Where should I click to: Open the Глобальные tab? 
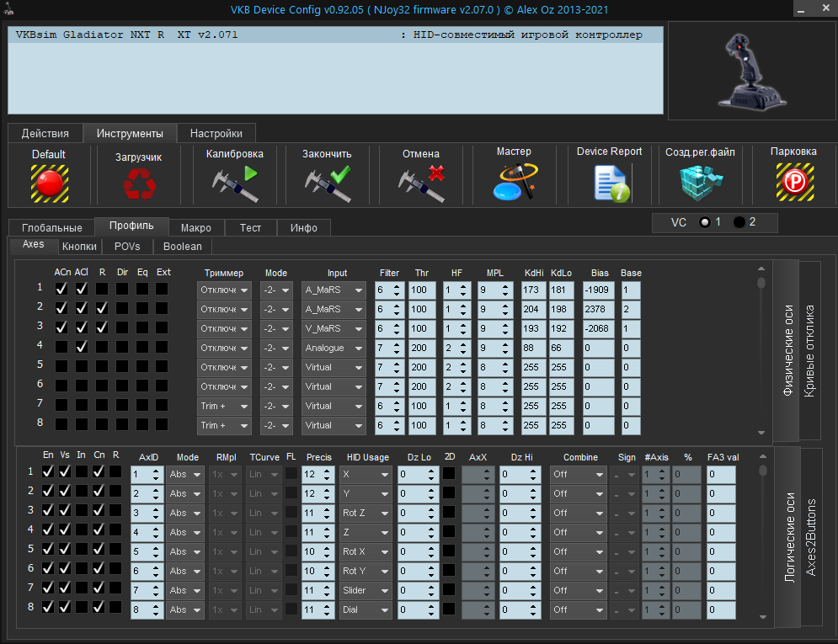click(52, 227)
